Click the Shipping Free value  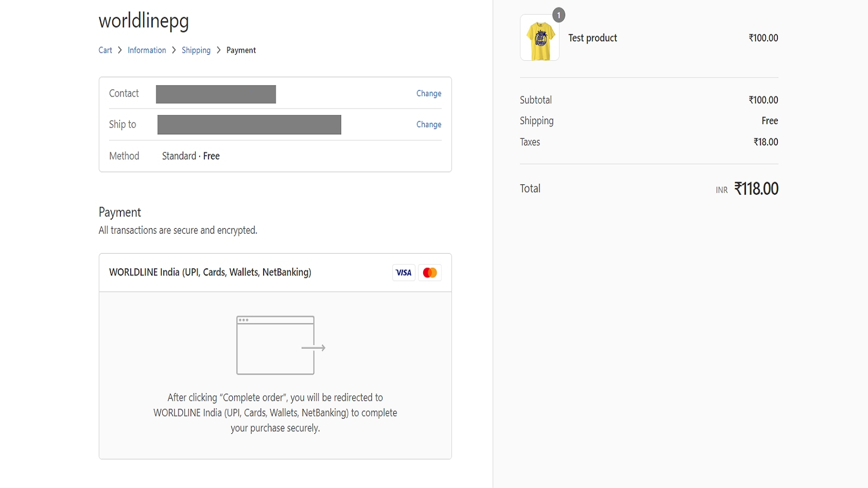pos(770,121)
